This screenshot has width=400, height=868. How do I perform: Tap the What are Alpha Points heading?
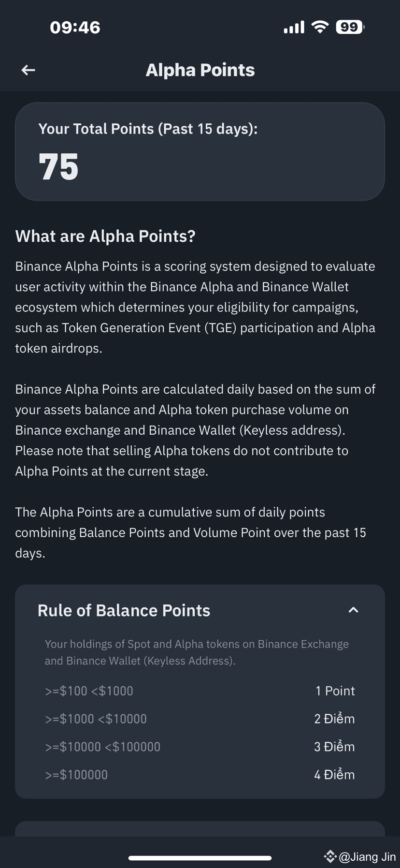coord(105,236)
